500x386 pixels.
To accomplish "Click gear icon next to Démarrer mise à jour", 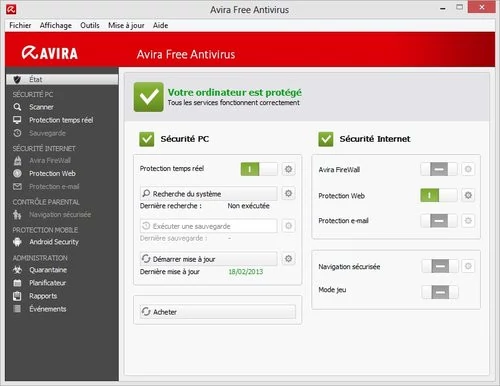I will coord(289,259).
